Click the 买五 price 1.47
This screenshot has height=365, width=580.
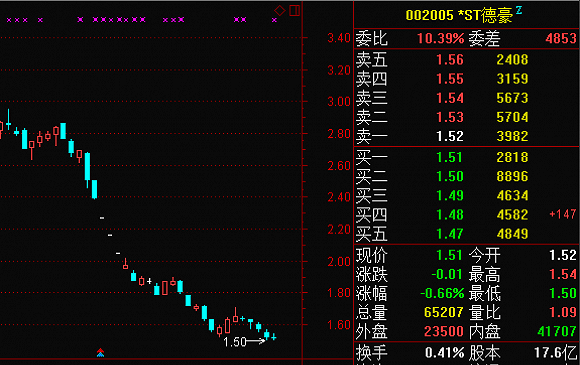(450, 234)
